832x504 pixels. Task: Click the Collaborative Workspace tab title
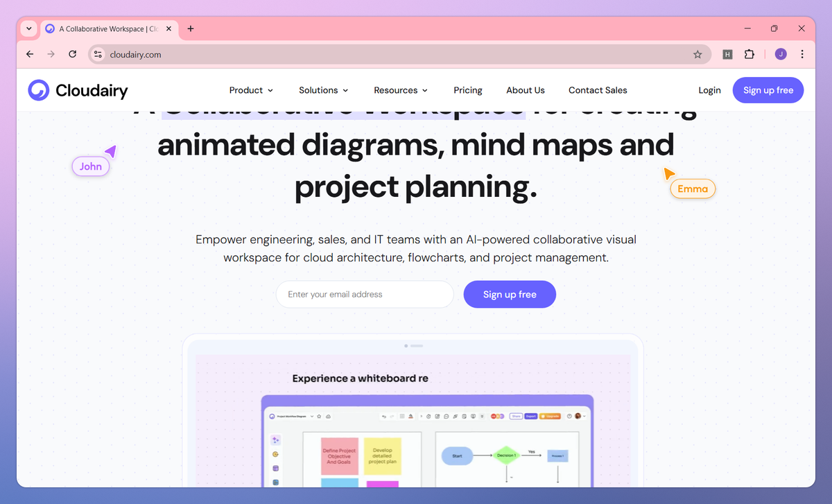click(x=108, y=29)
